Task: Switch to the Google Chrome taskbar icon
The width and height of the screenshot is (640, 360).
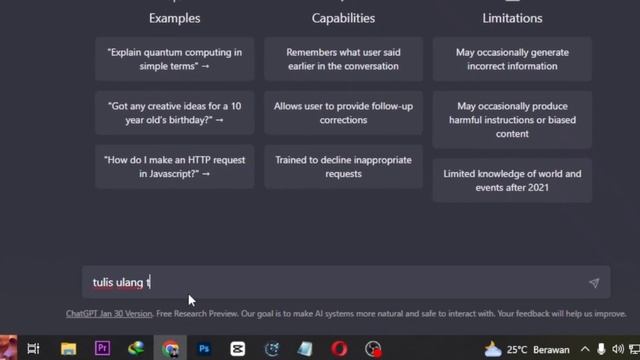Action: [x=170, y=349]
